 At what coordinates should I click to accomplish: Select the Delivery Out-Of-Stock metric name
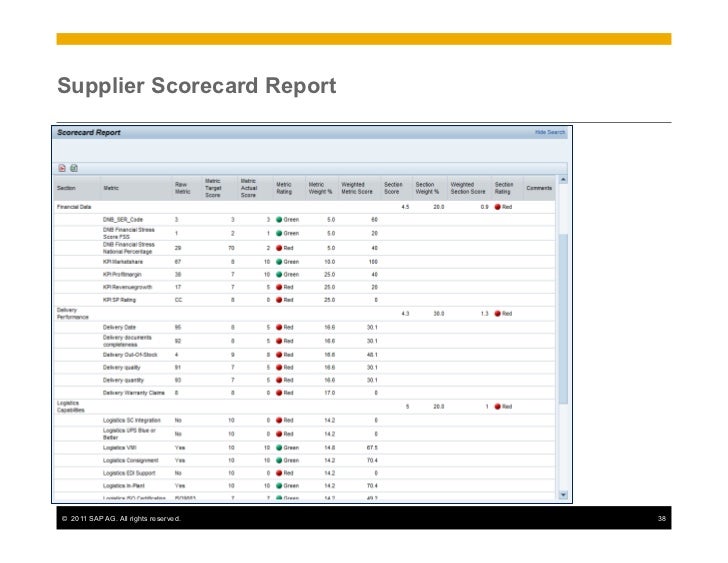[130, 355]
